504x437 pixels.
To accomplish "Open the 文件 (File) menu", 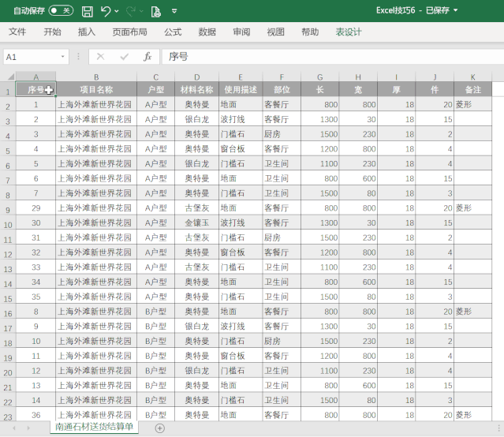I will [17, 32].
